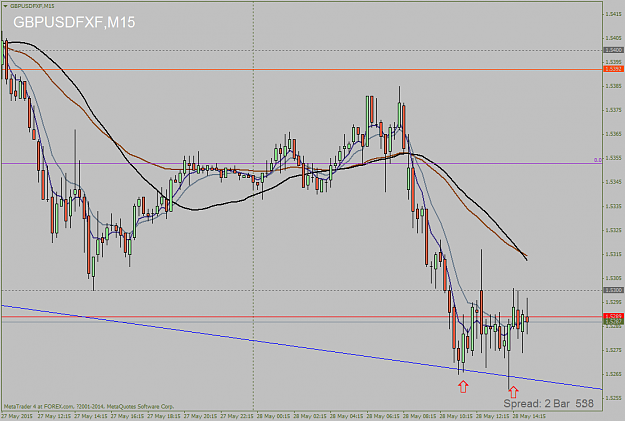Screen dimensions: 625x421
Task: Select the purple horizontal line labeled 0.0
Action: [x=301, y=163]
